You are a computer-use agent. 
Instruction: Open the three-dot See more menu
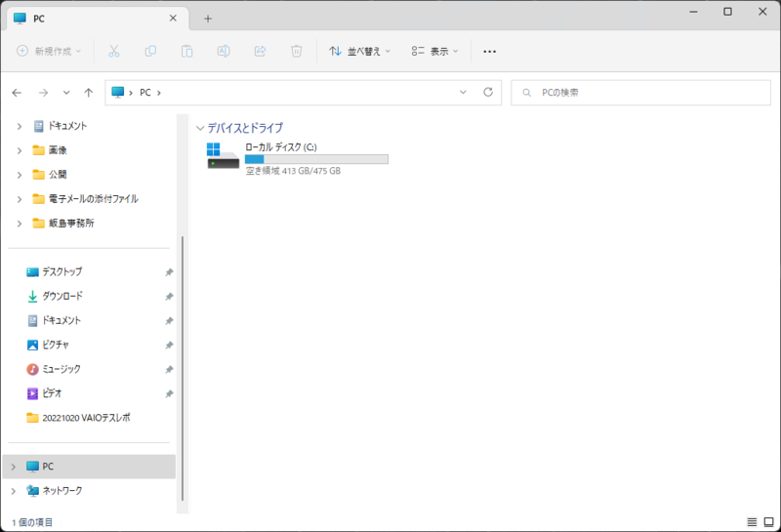(x=490, y=51)
